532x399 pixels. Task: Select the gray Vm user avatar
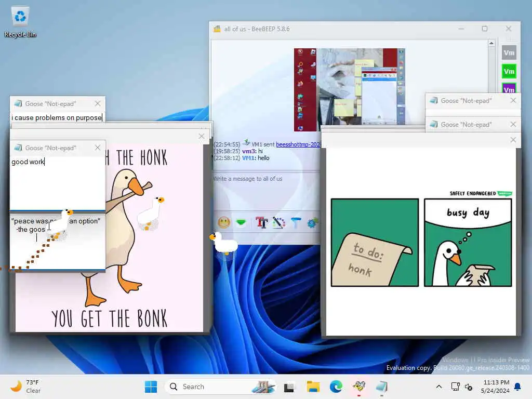509,52
